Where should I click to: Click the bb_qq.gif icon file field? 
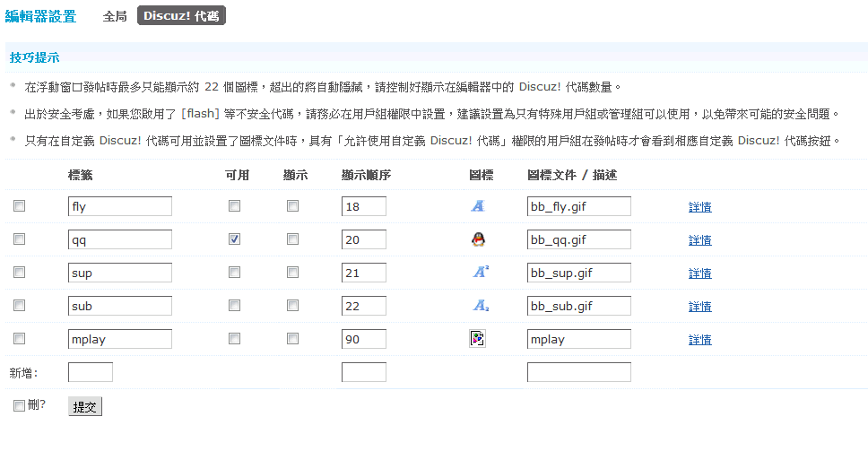[579, 239]
